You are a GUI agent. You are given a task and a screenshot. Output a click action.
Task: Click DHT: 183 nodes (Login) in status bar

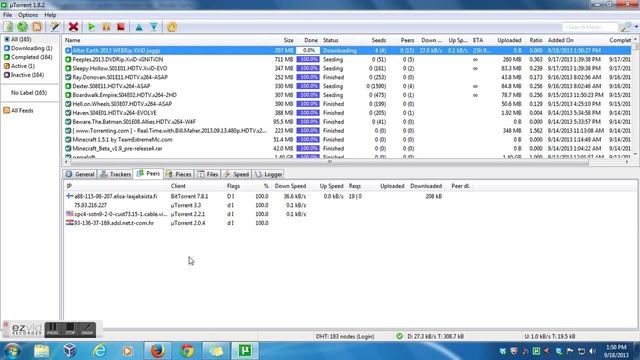click(x=345, y=336)
